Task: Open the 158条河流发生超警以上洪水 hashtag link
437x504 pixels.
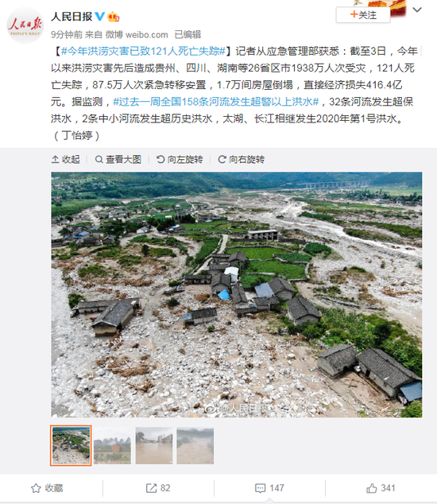Action: 216,102
